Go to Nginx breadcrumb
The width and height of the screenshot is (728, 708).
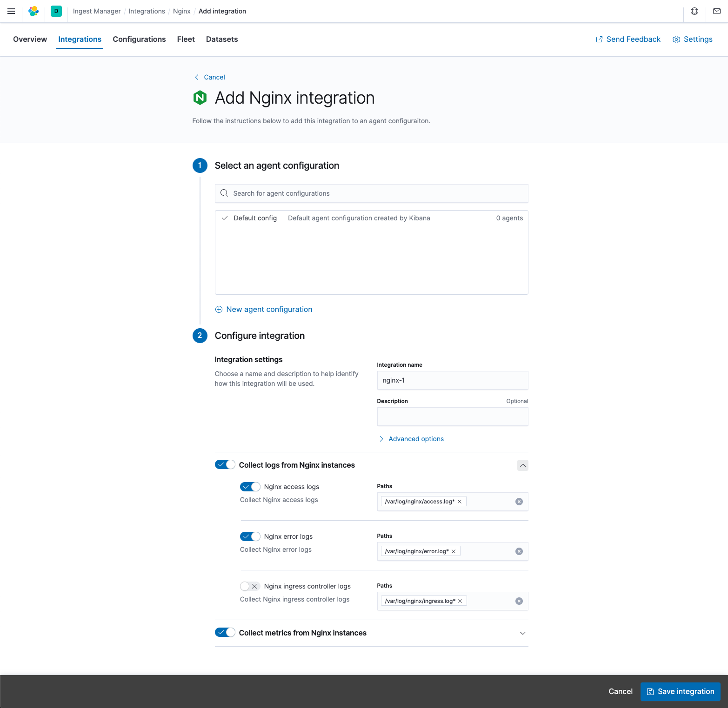point(182,11)
